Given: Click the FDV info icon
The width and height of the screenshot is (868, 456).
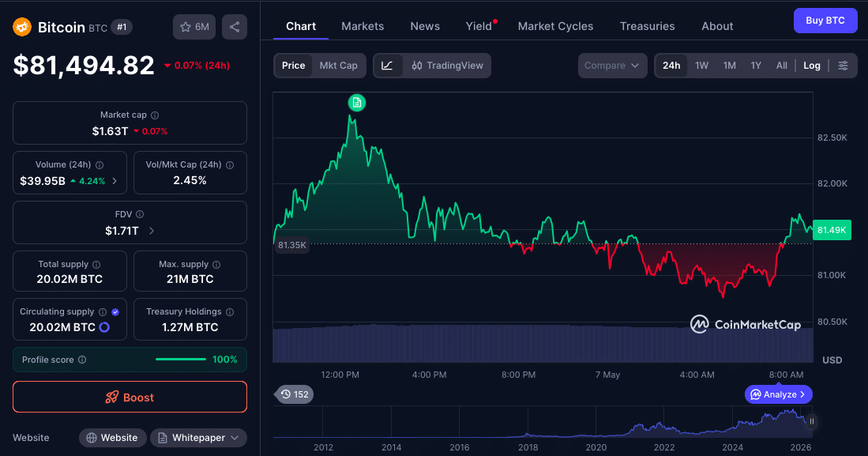Looking at the screenshot, I should click(140, 214).
